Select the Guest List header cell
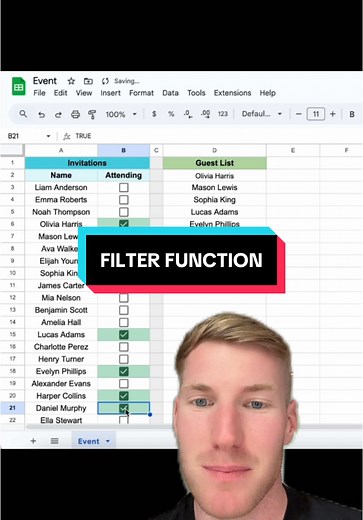 [214, 163]
